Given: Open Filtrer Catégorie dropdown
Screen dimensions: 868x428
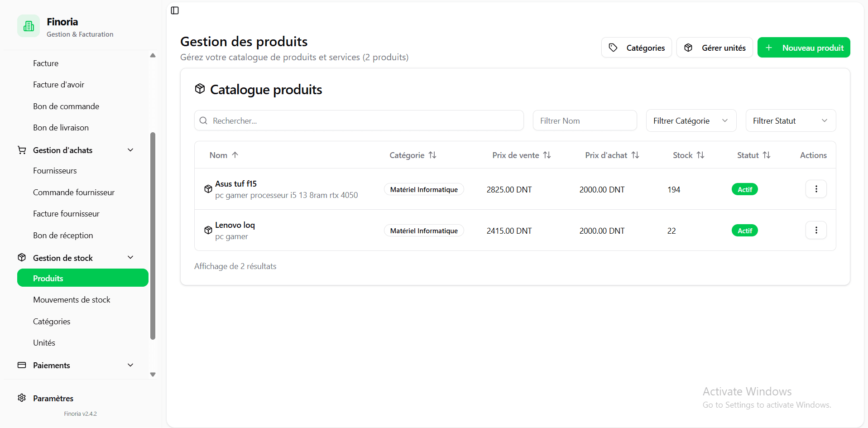Looking at the screenshot, I should [x=691, y=120].
